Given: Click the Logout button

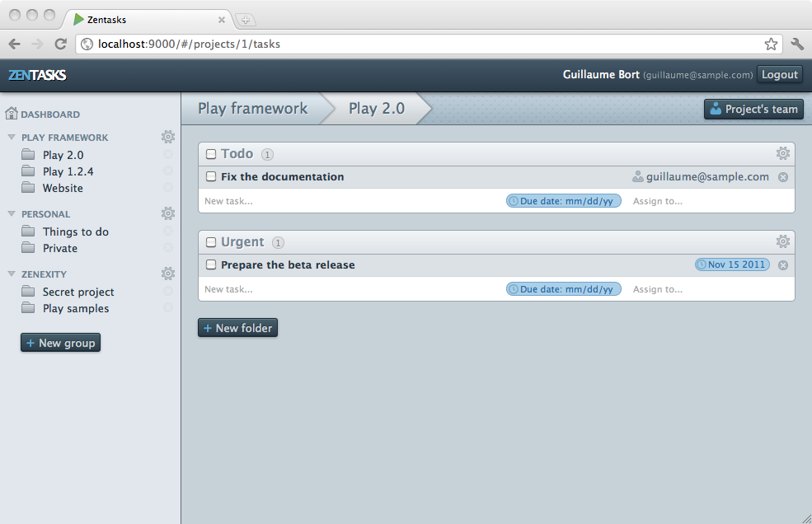Looking at the screenshot, I should coord(779,74).
